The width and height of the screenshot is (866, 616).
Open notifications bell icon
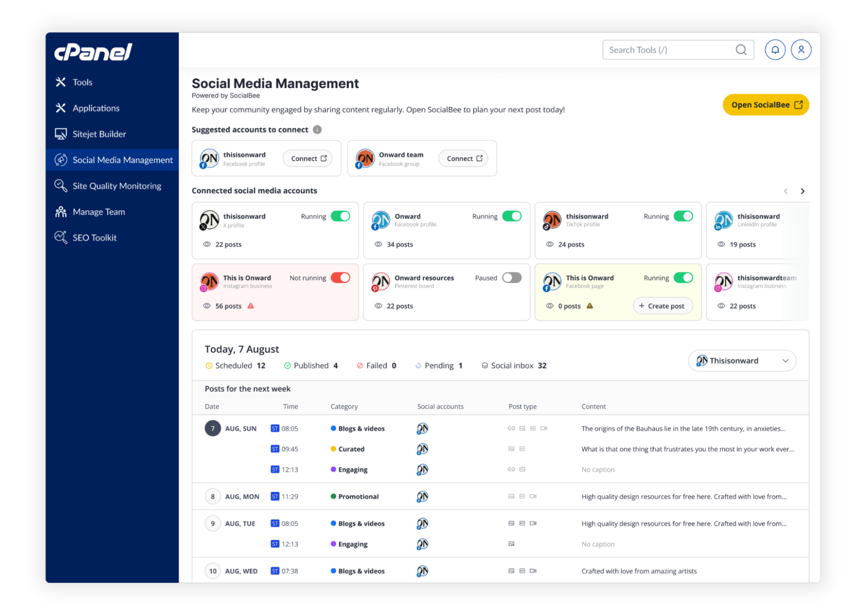tap(775, 50)
